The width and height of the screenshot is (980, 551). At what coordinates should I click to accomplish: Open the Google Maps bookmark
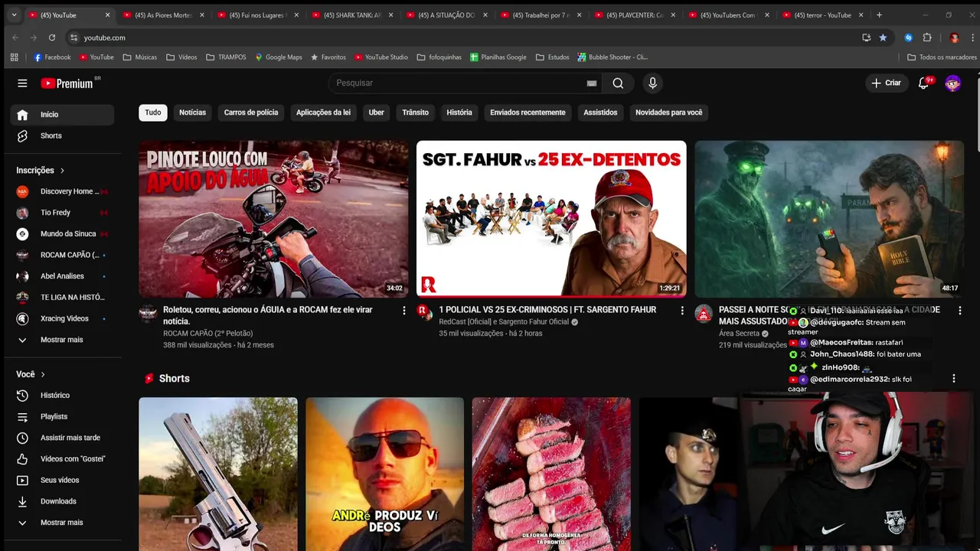[279, 57]
